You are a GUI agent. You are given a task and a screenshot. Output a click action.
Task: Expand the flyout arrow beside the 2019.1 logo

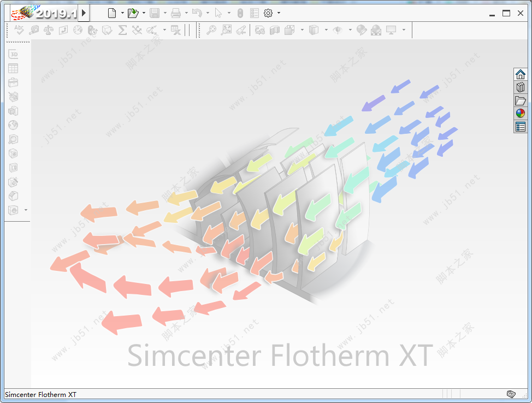point(84,13)
